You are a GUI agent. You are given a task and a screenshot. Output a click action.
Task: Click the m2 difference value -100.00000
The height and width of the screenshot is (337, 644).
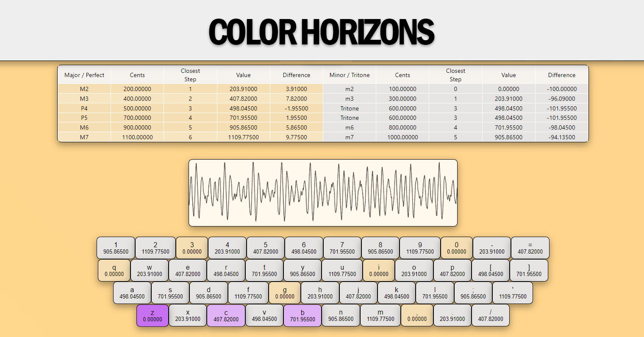pos(562,89)
